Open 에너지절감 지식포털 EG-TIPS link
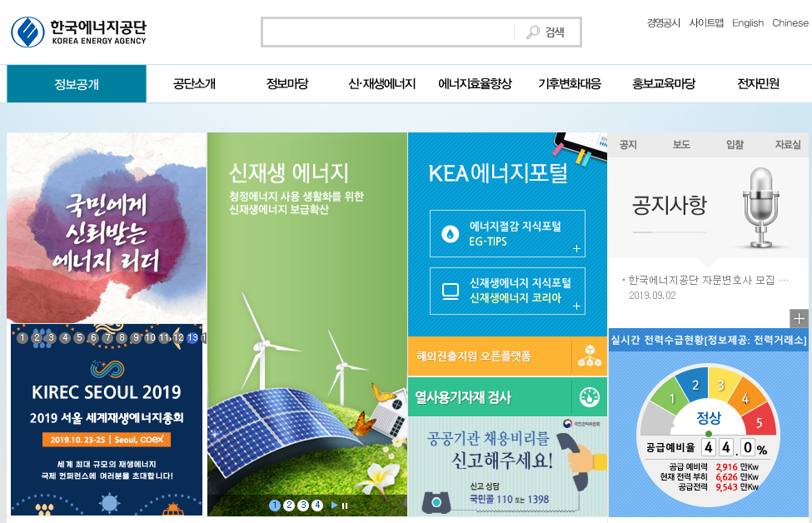The image size is (812, 523). (507, 233)
